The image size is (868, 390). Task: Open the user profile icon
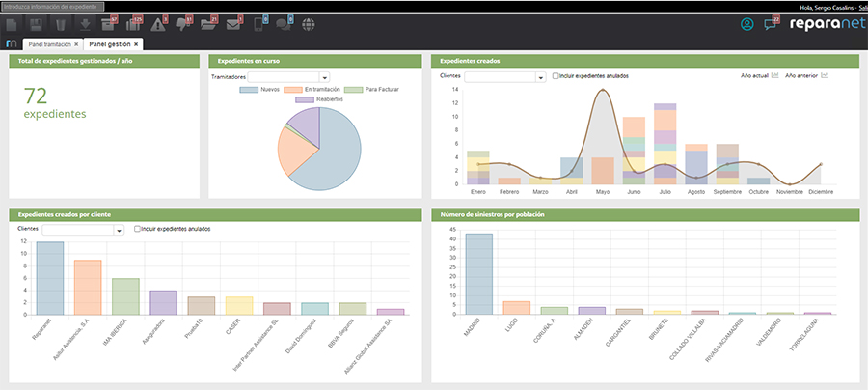point(746,24)
